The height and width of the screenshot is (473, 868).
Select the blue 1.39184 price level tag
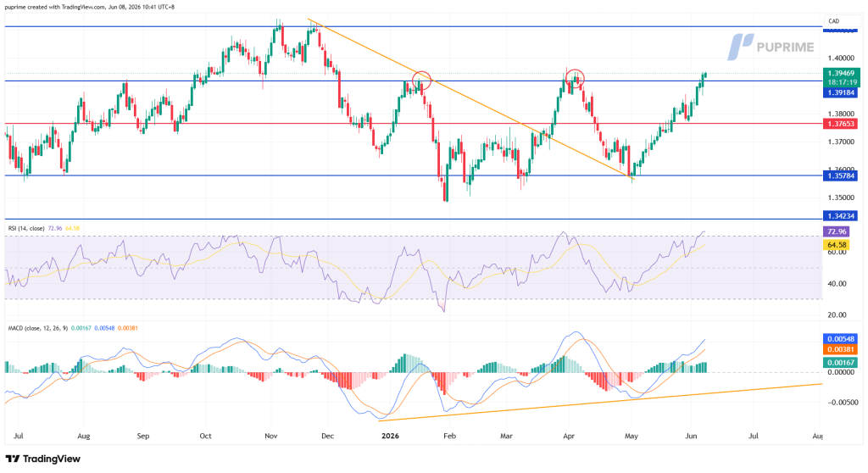841,92
